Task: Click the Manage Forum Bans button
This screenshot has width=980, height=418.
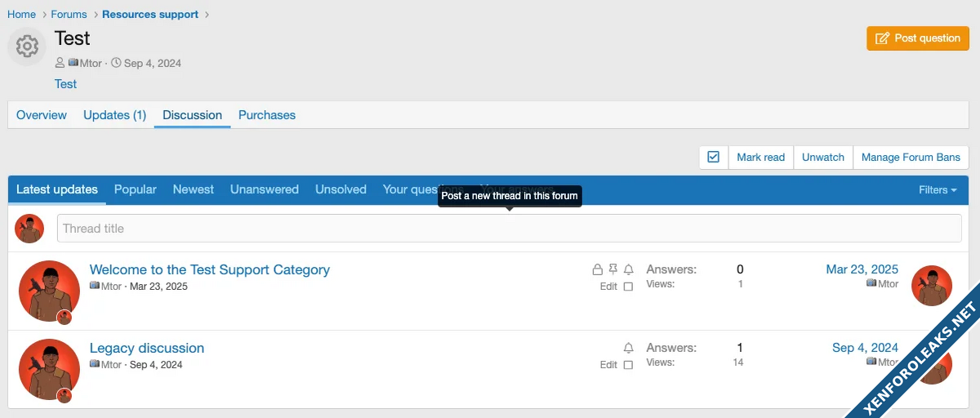Action: (911, 157)
